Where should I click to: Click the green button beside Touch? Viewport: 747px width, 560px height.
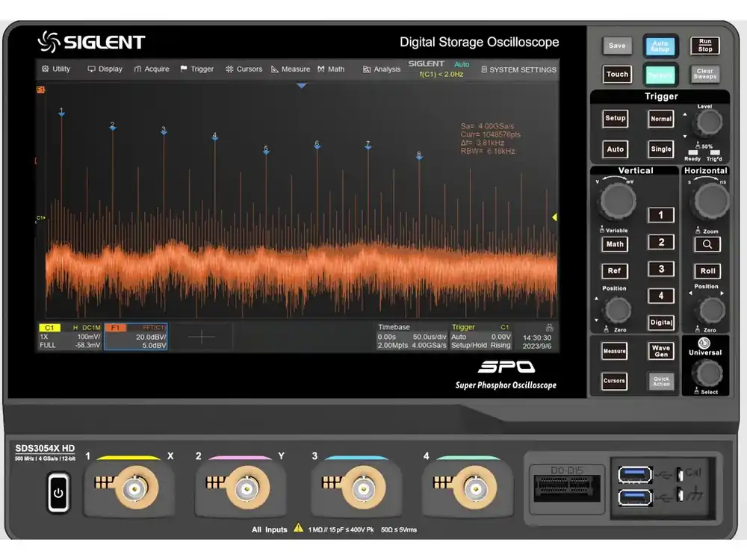point(660,74)
